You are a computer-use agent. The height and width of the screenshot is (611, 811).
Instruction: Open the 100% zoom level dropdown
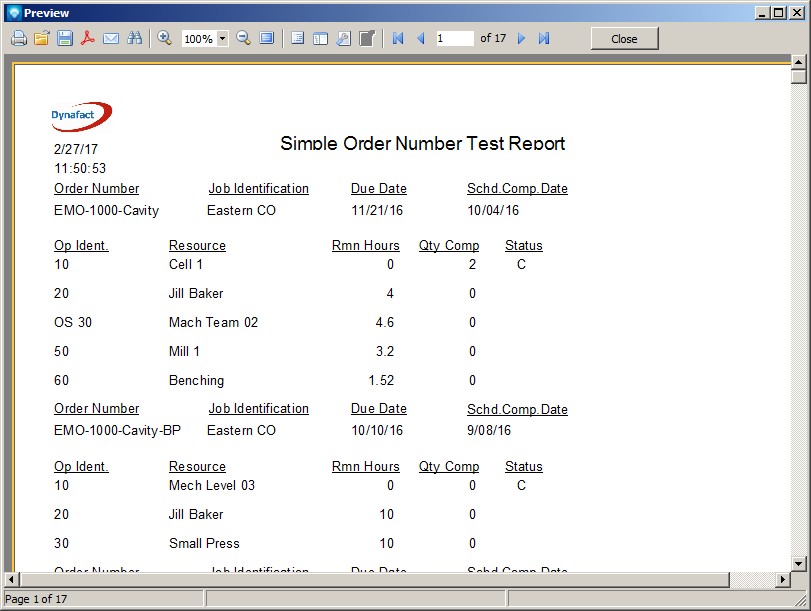[x=222, y=38]
